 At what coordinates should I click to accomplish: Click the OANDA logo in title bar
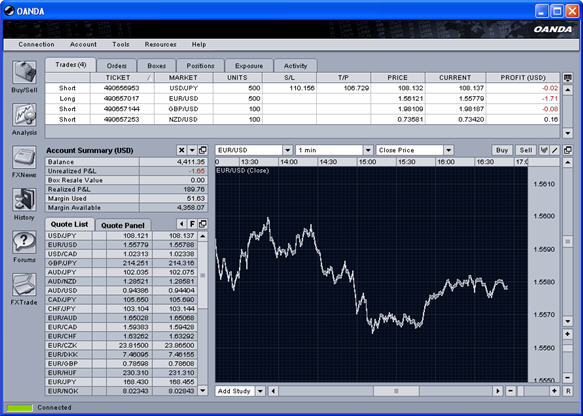[9, 11]
